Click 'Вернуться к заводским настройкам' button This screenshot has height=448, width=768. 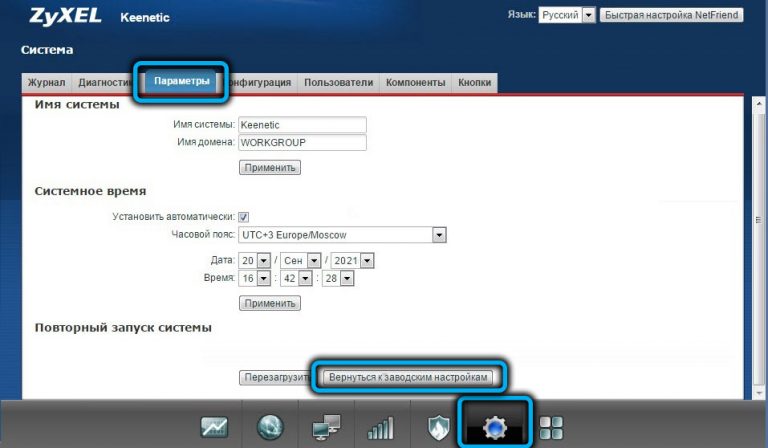click(x=408, y=377)
